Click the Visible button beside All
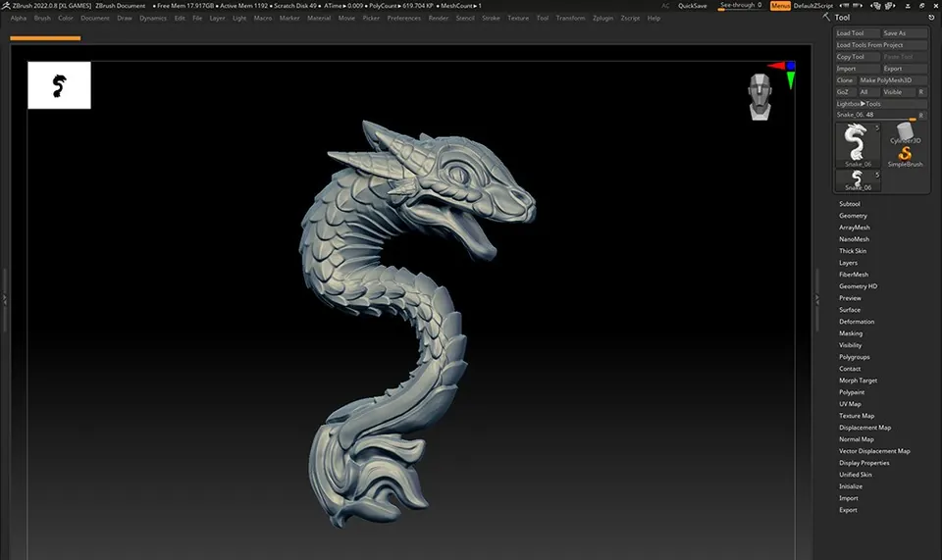The width and height of the screenshot is (942, 560). point(898,92)
